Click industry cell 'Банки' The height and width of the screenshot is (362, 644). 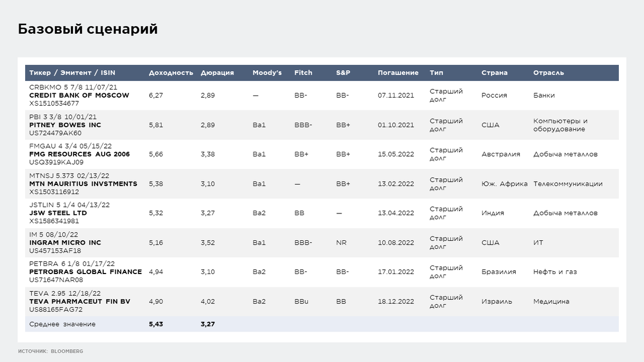click(544, 95)
